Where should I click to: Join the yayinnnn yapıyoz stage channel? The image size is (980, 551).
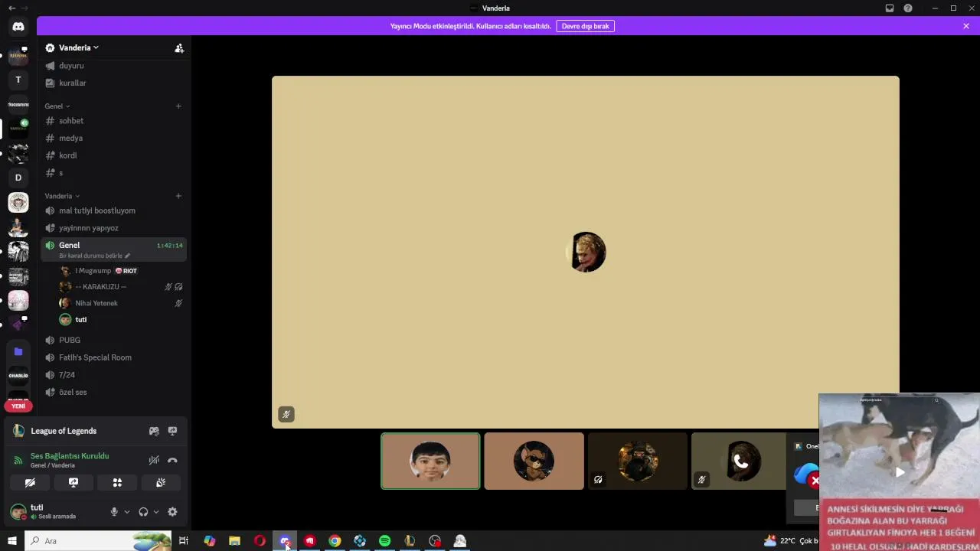(113, 228)
